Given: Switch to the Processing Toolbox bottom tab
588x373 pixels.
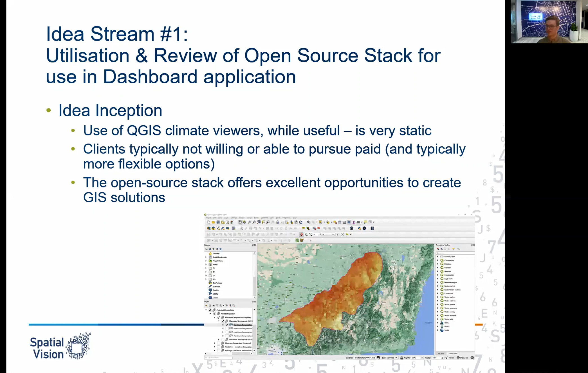Looking at the screenshot, I should point(453,353).
